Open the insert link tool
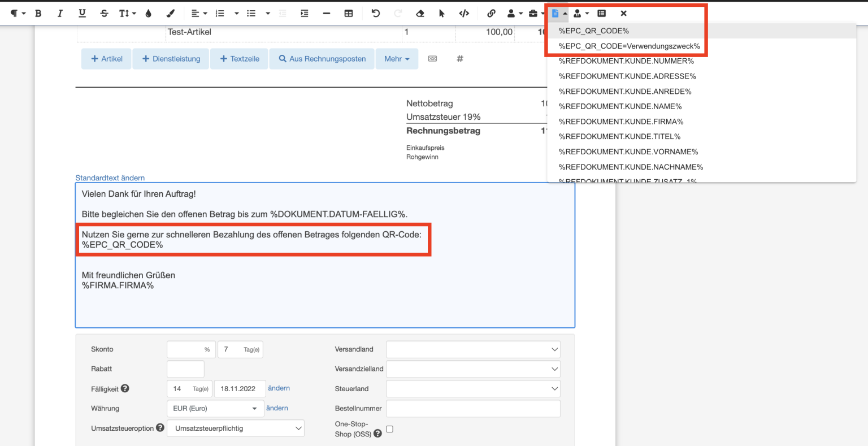This screenshot has width=868, height=446. coord(491,13)
